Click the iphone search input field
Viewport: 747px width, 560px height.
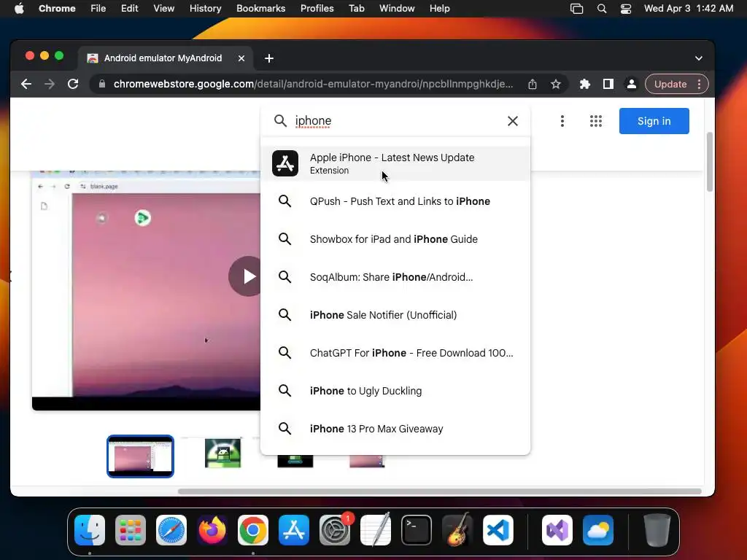point(397,121)
